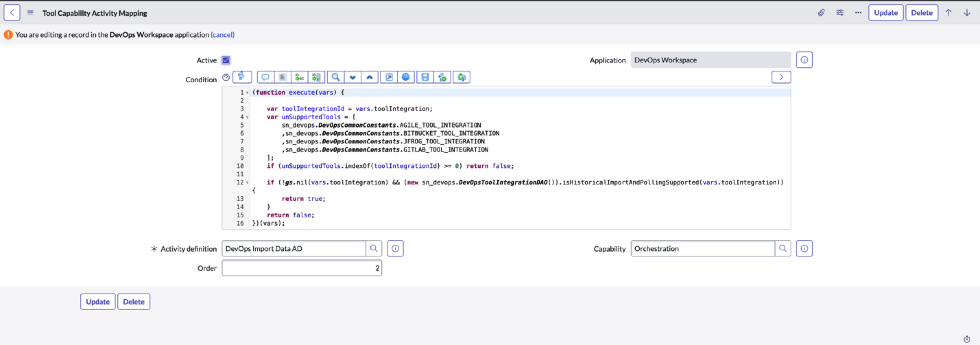
Task: Fold function at code line 1
Action: pos(247,93)
